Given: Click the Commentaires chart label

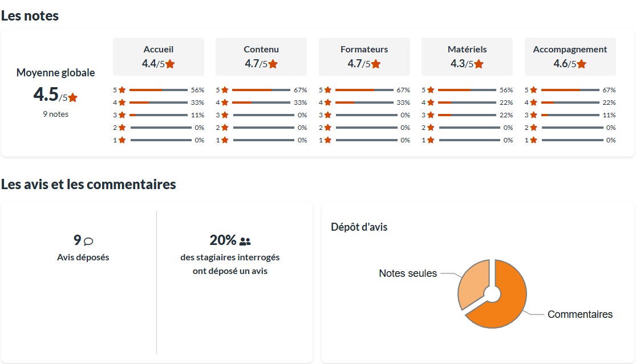Looking at the screenshot, I should point(580,314).
